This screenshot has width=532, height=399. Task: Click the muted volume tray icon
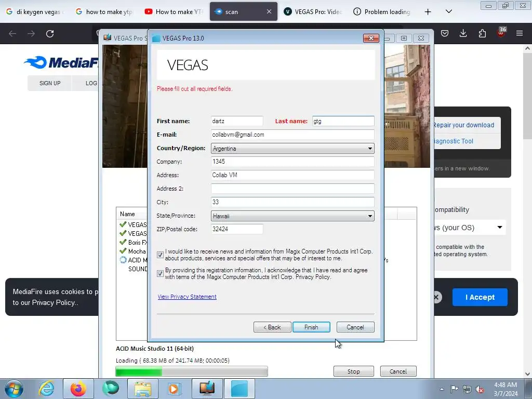[480, 389]
